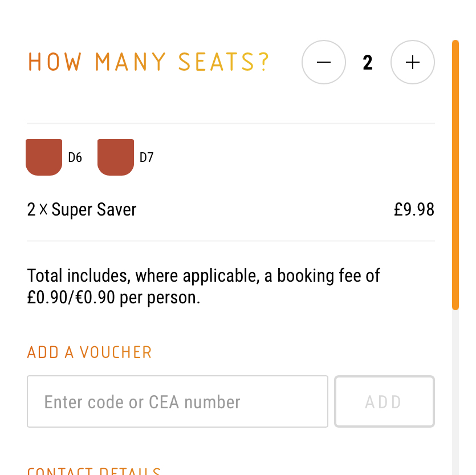
Task: Apply a voucher with the ADD button
Action: click(384, 401)
